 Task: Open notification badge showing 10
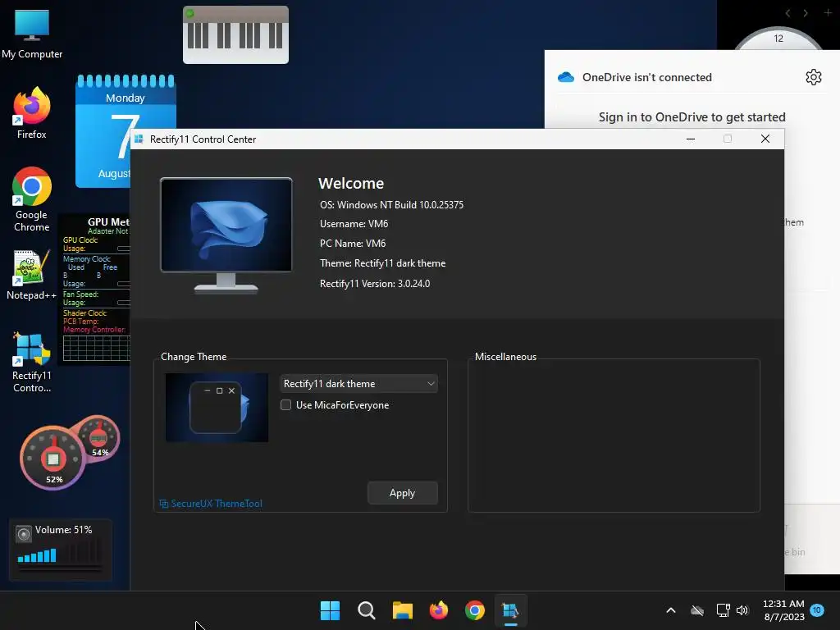point(817,610)
